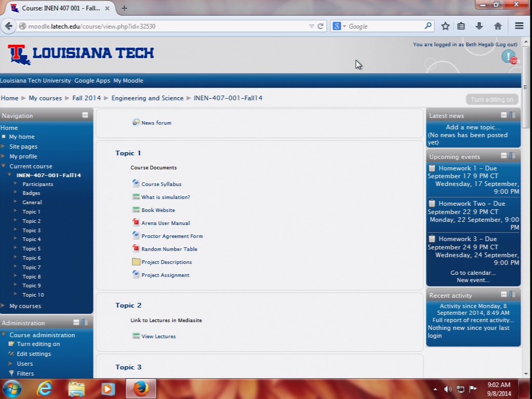Viewport: 532px width, 399px height.
Task: Click the Firefox home icon
Action: [x=498, y=26]
